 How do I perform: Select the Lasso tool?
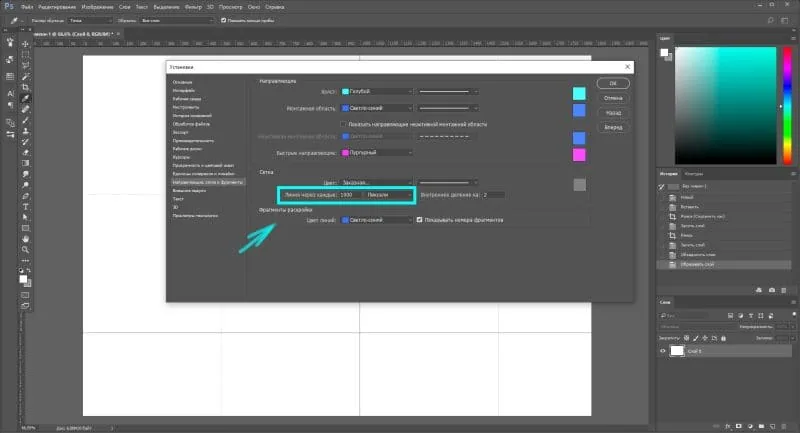(x=25, y=65)
